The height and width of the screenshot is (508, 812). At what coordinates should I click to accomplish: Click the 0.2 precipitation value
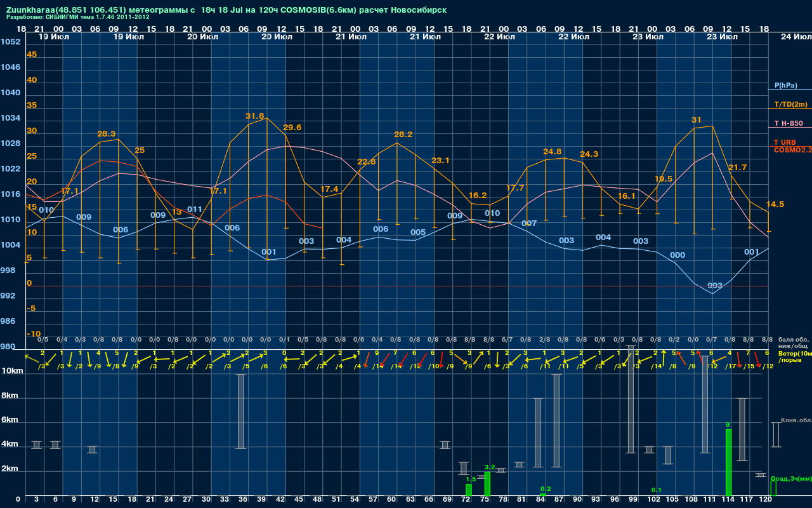tap(546, 488)
